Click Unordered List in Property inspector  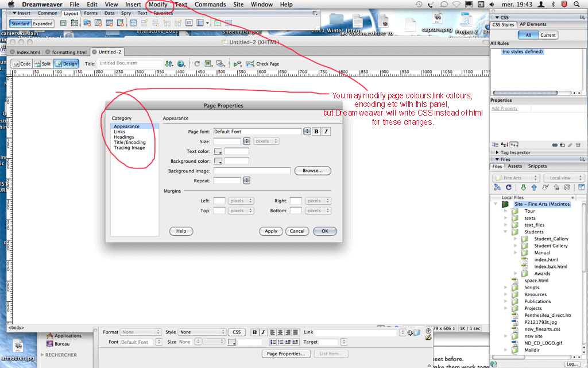click(x=273, y=342)
